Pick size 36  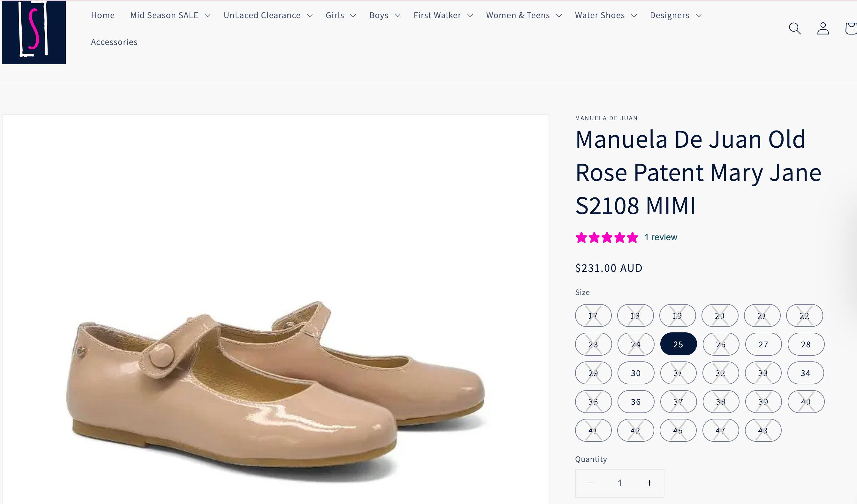click(636, 402)
